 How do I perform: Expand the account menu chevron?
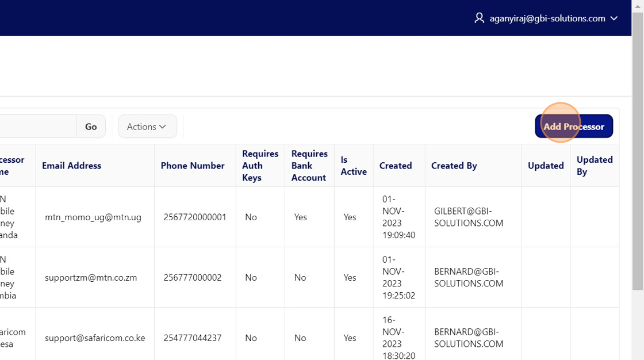(x=614, y=18)
